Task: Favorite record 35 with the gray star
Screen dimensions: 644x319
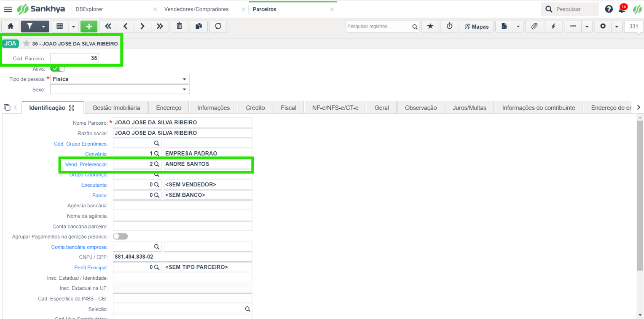Action: [27, 43]
